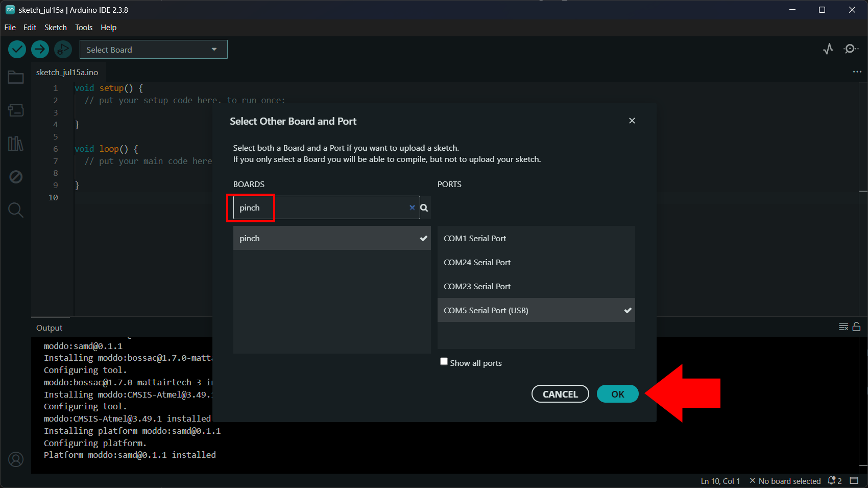Close the Select Other Board and Port dialog
Viewport: 868px width, 488px height.
pyautogui.click(x=632, y=121)
